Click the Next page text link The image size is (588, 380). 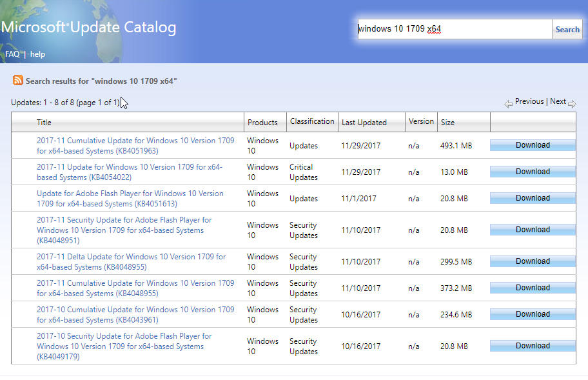tap(558, 101)
